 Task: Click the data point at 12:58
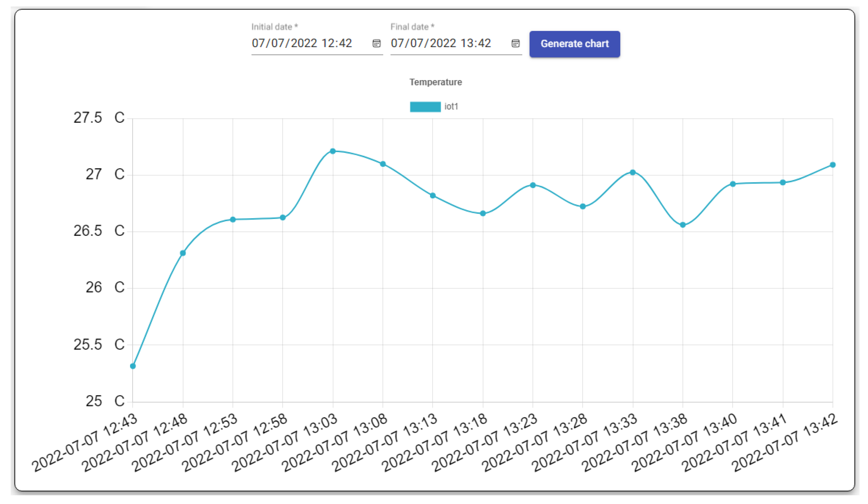[x=283, y=217]
